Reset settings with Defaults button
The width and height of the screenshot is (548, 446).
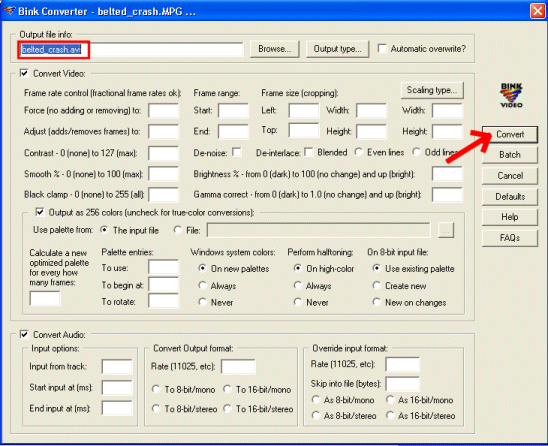(510, 196)
